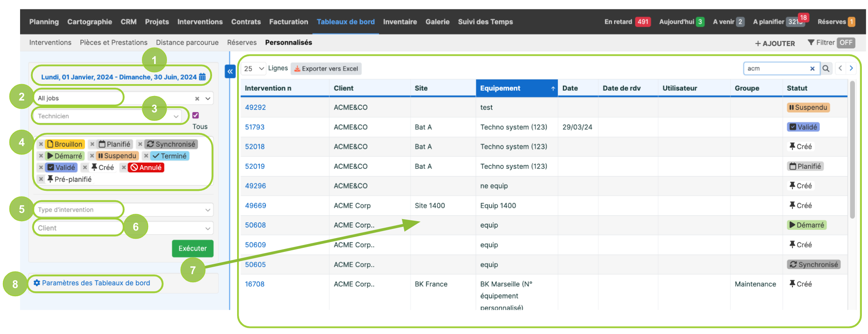This screenshot has width=868, height=334.
Task: Open intervention 49292
Action: pos(255,107)
